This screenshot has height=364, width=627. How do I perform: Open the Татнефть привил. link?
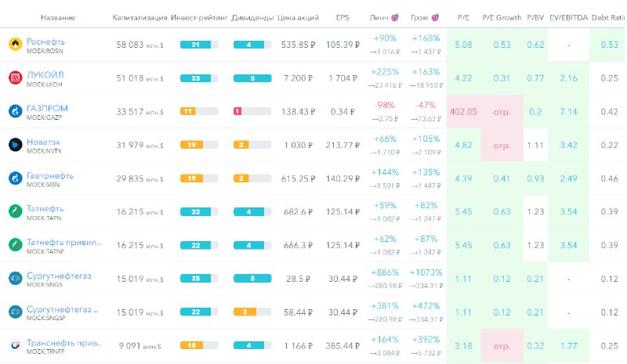point(63,242)
